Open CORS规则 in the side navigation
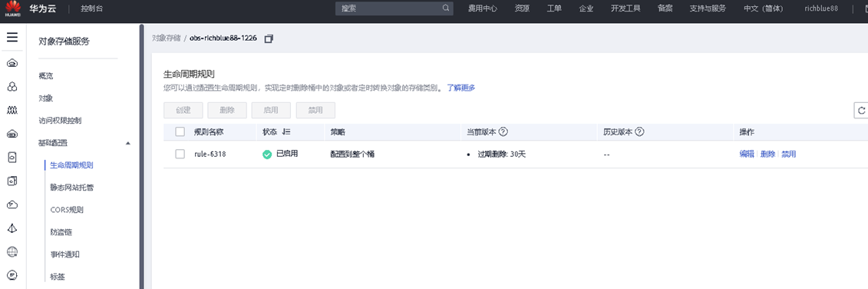This screenshot has width=868, height=289. point(67,210)
